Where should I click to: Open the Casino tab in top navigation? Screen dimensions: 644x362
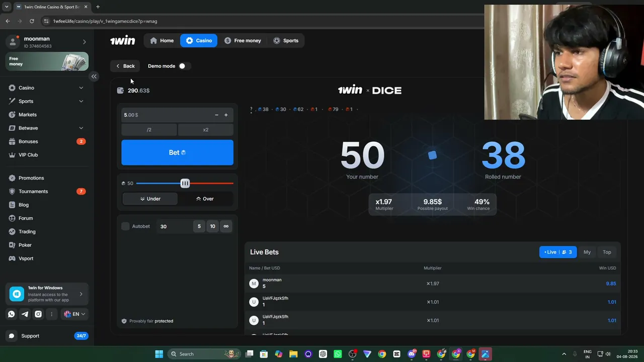199,41
